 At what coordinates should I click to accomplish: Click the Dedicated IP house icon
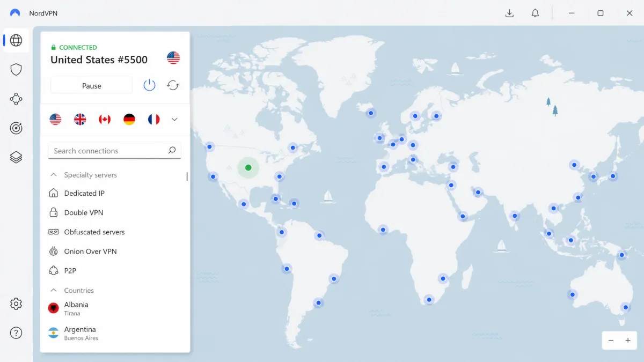click(54, 193)
